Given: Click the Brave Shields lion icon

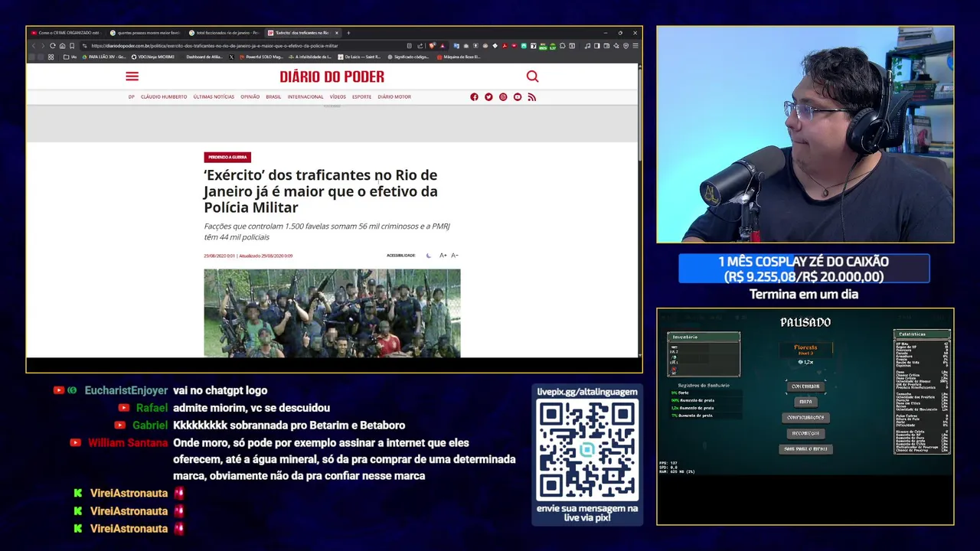Looking at the screenshot, I should [432, 46].
